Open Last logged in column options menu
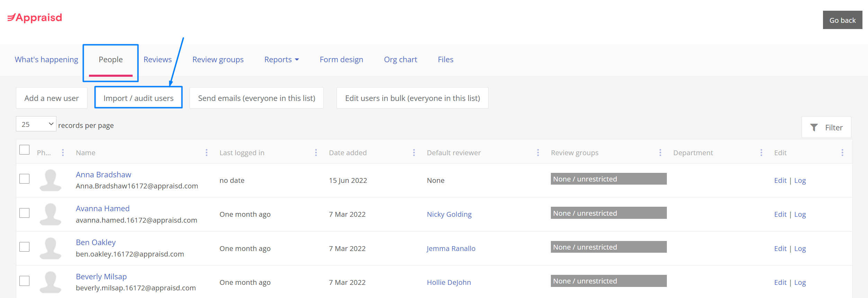The height and width of the screenshot is (298, 868). tap(316, 152)
